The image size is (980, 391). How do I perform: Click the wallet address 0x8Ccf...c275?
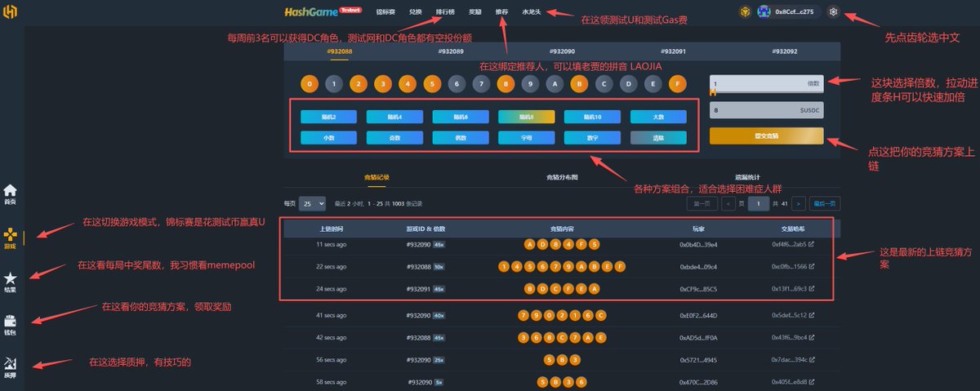coord(795,12)
